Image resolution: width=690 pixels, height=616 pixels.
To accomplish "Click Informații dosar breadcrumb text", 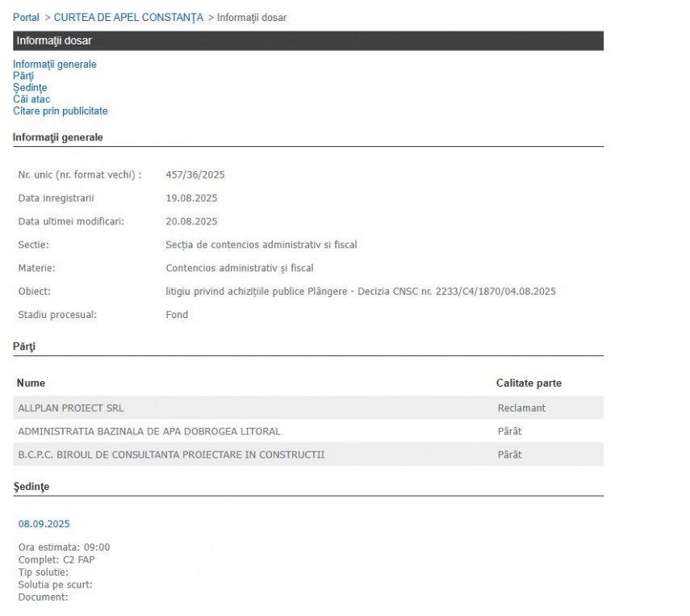I will 252,18.
